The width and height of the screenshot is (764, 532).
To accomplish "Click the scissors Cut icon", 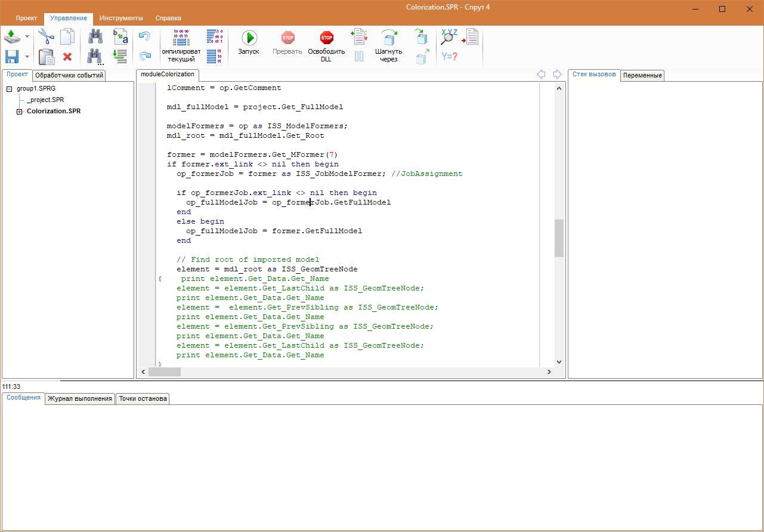I will (46, 37).
